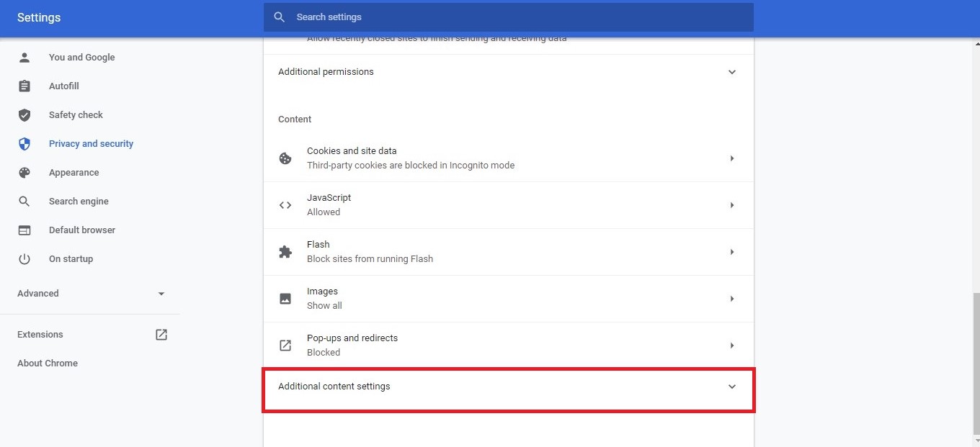The height and width of the screenshot is (447, 980).
Task: Click the Pop-ups and redirects icon
Action: coord(285,345)
